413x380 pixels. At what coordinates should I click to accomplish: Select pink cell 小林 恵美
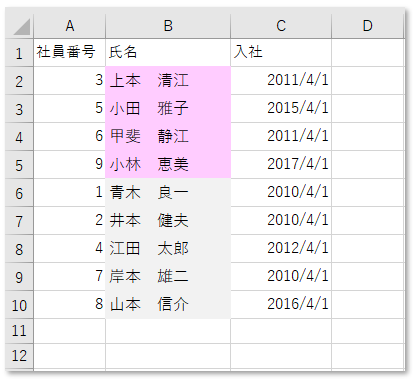(x=168, y=165)
